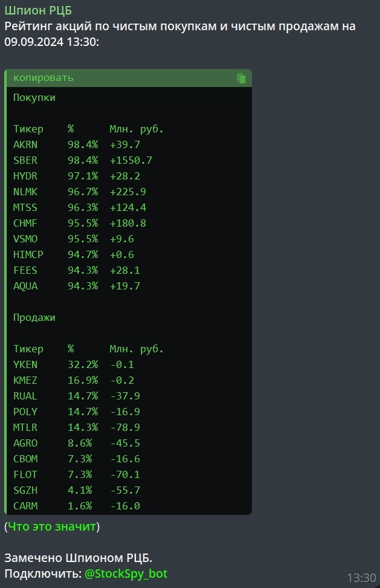Click the MTLR ticker in sales list

tap(25, 427)
